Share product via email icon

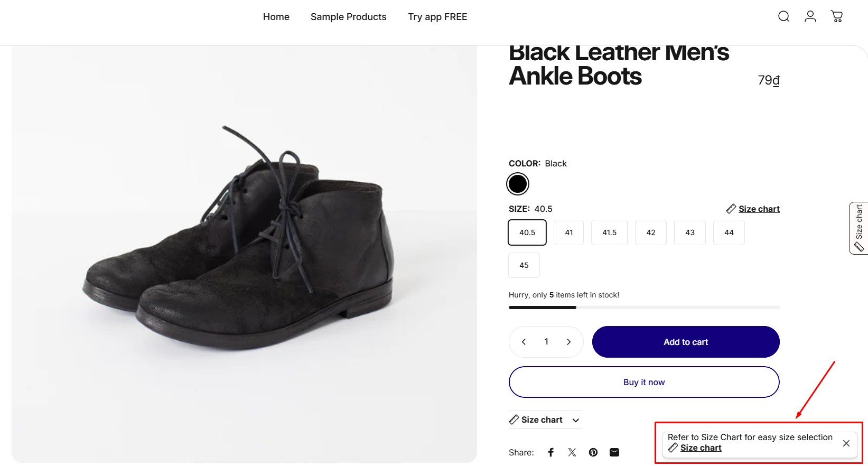614,452
